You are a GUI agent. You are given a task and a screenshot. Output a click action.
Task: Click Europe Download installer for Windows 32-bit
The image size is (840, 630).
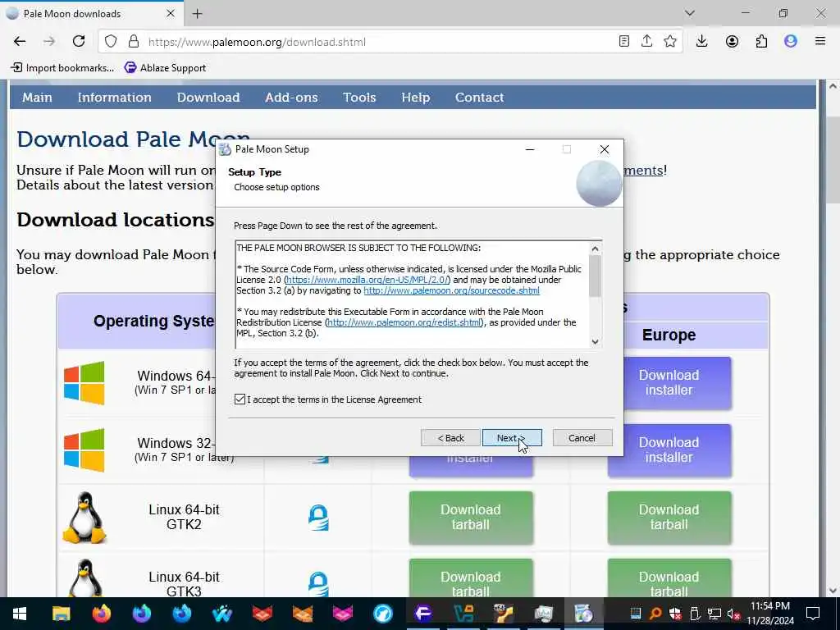coord(669,450)
